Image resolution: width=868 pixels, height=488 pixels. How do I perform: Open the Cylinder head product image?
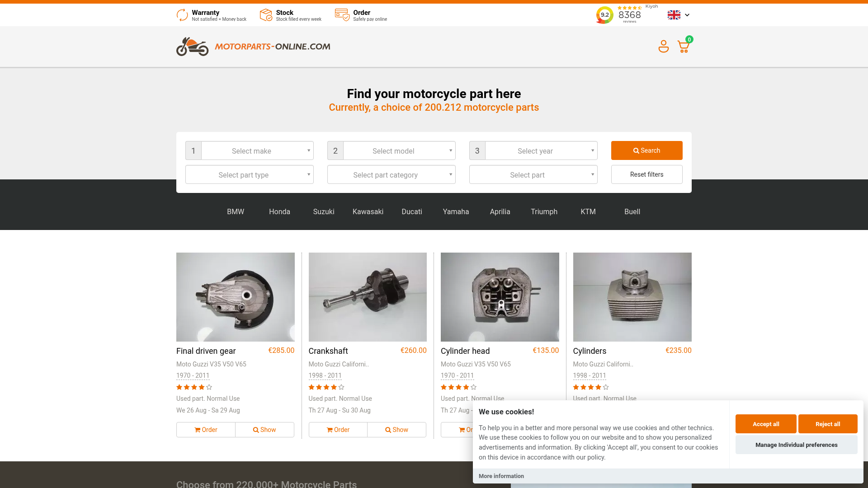(x=500, y=297)
